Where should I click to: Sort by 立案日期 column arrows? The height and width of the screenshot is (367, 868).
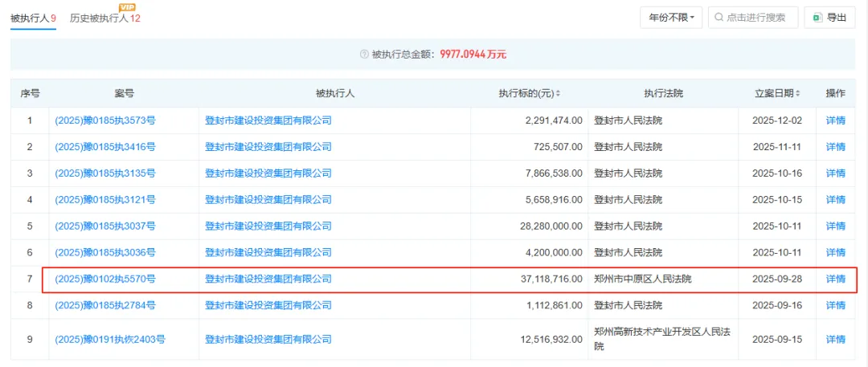point(798,93)
